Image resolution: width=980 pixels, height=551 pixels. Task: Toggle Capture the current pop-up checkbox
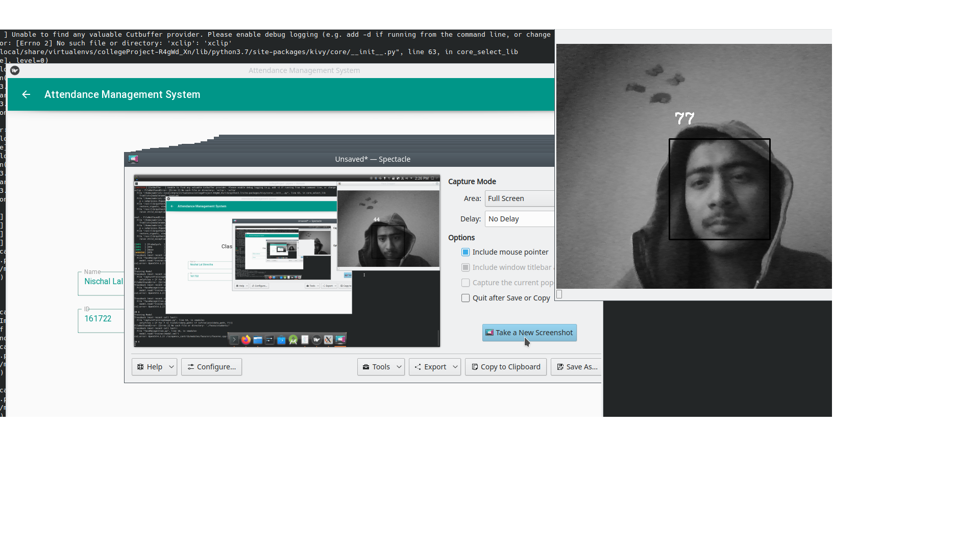[x=465, y=283]
